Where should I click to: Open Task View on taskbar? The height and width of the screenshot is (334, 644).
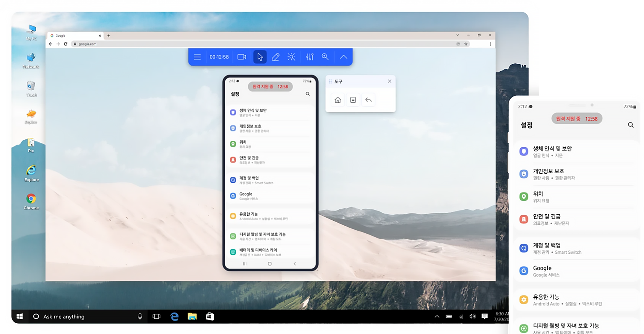pos(156,316)
